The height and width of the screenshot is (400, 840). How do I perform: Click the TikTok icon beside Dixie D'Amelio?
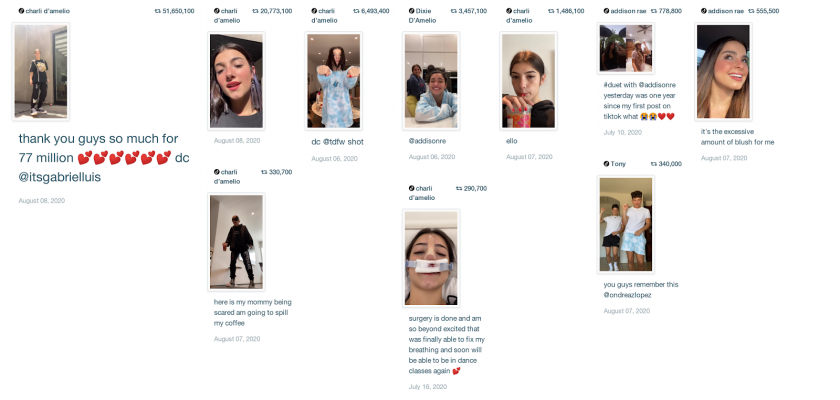411,11
